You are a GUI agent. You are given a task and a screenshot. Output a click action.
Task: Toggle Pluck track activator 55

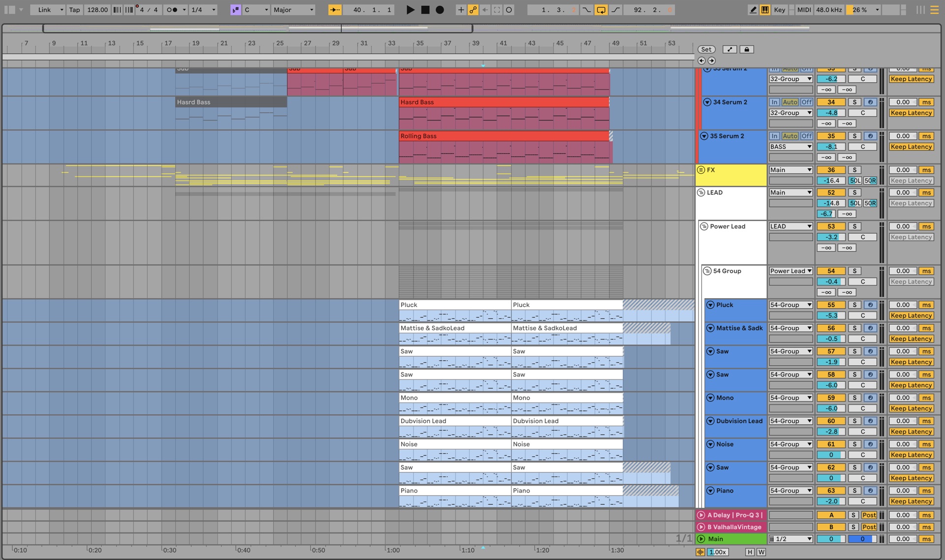pos(831,305)
